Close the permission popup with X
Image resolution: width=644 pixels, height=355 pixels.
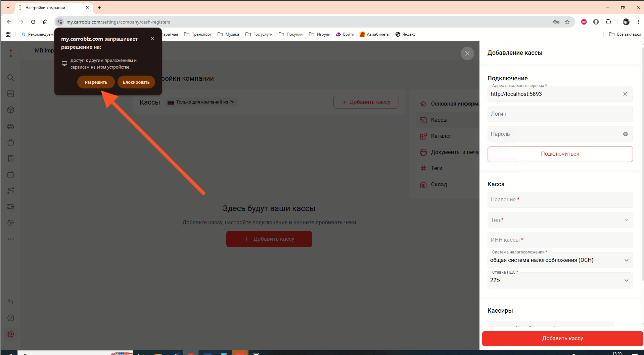[152, 38]
